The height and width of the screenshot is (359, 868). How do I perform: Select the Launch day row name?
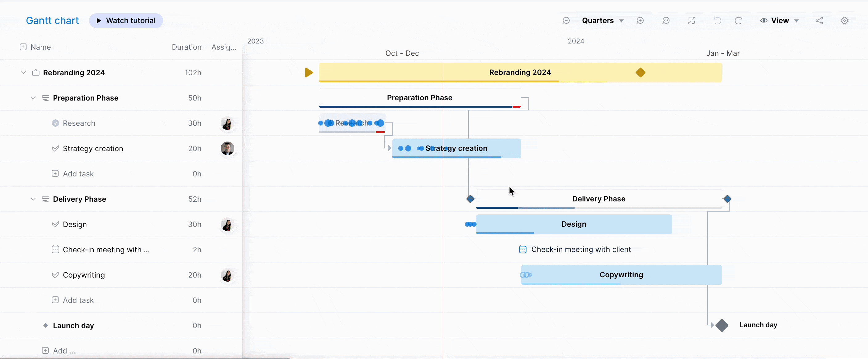coord(73,325)
